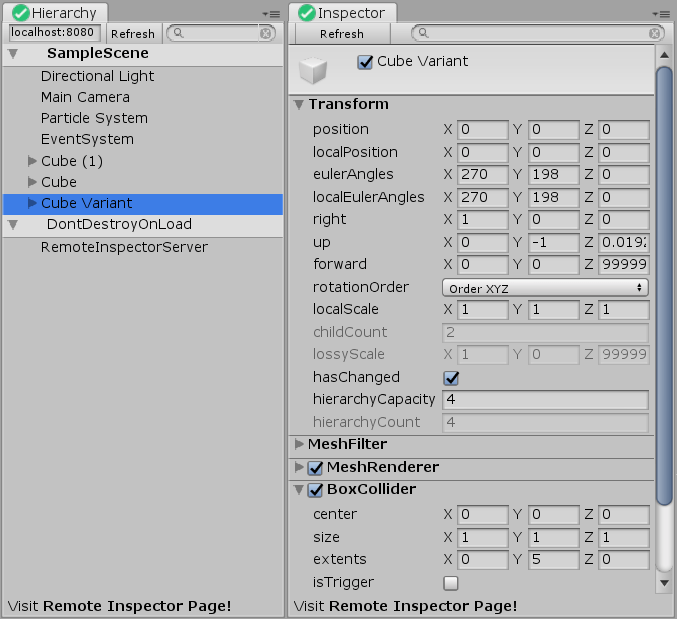The height and width of the screenshot is (619, 677).
Task: Switch to the Inspector tab
Action: [342, 13]
